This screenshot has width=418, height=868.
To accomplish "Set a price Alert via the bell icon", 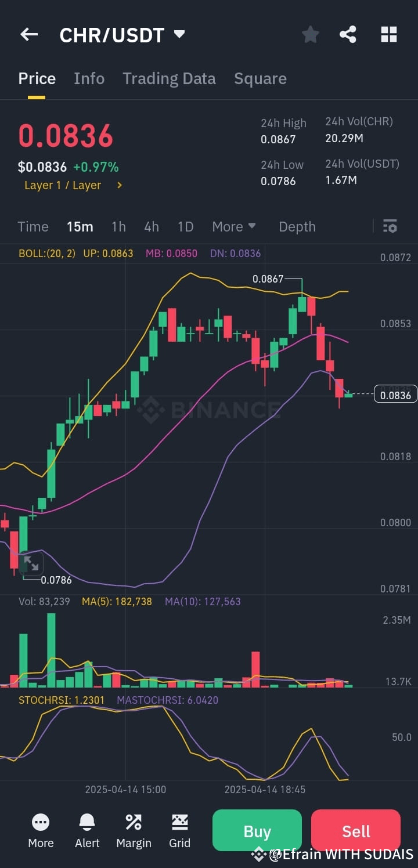I will [87, 831].
